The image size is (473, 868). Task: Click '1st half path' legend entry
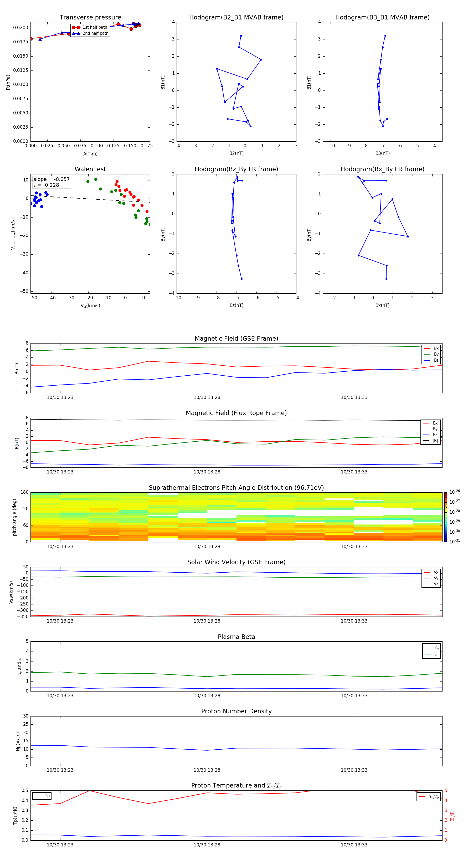(90, 27)
